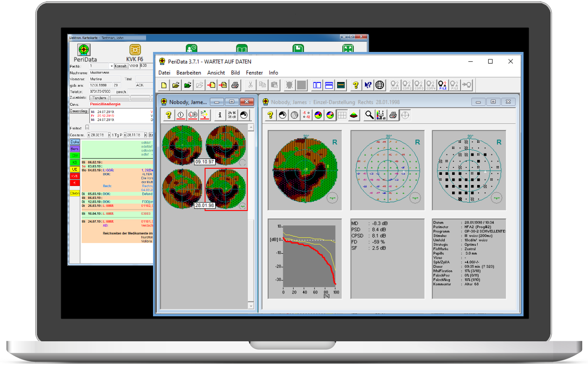This screenshot has height=371, width=588.
Task: Click the 3D hill view icon
Action: coord(354,115)
